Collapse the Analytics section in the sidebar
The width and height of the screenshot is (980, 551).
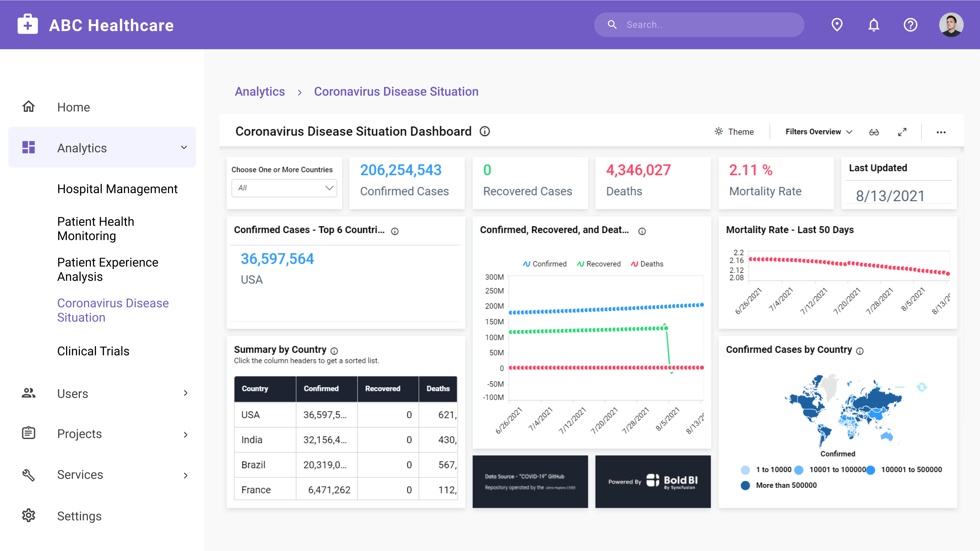point(184,147)
